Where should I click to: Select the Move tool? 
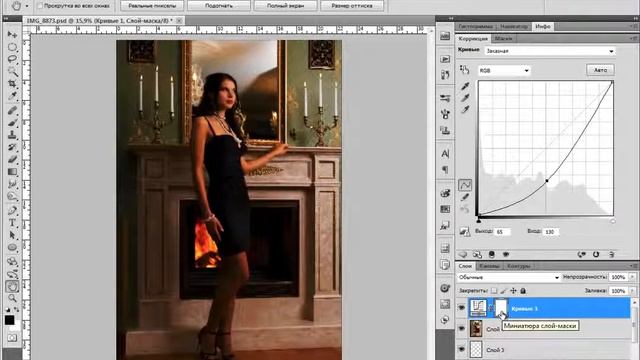tap(12, 34)
